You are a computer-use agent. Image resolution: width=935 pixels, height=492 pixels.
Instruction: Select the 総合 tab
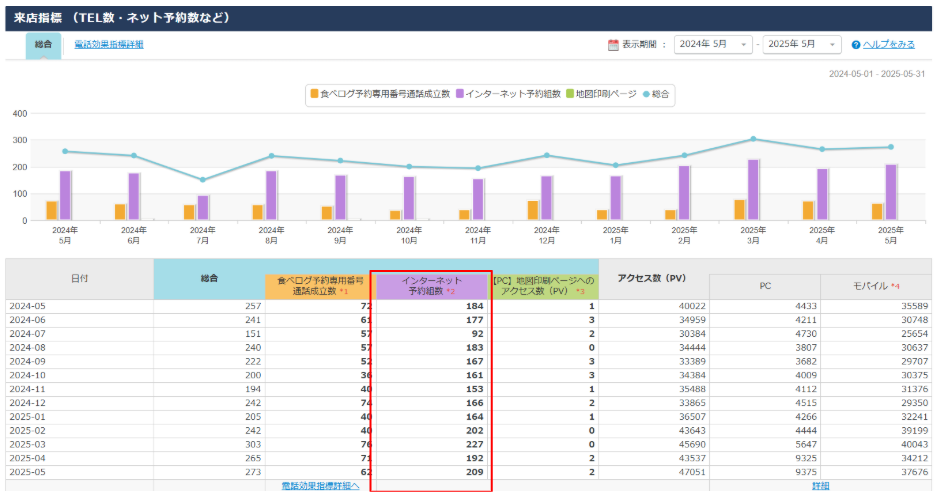pyautogui.click(x=43, y=45)
